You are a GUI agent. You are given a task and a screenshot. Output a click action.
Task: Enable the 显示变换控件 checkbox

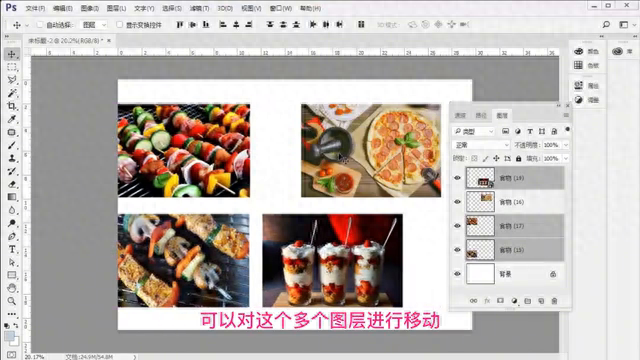pyautogui.click(x=120, y=25)
